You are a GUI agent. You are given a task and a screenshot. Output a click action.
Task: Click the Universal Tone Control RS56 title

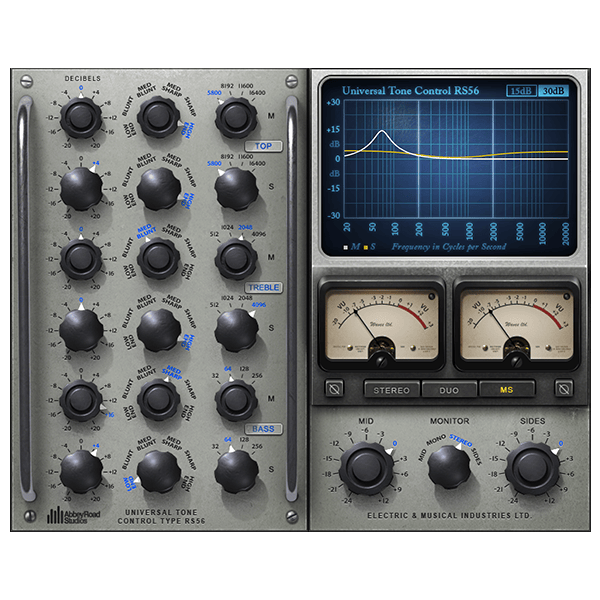pyautogui.click(x=410, y=91)
